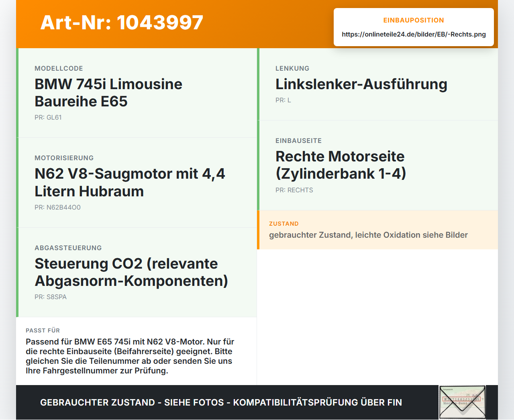Image resolution: width=514 pixels, height=420 pixels.
Task: Open the Einbauposition image URL
Action: pyautogui.click(x=414, y=35)
